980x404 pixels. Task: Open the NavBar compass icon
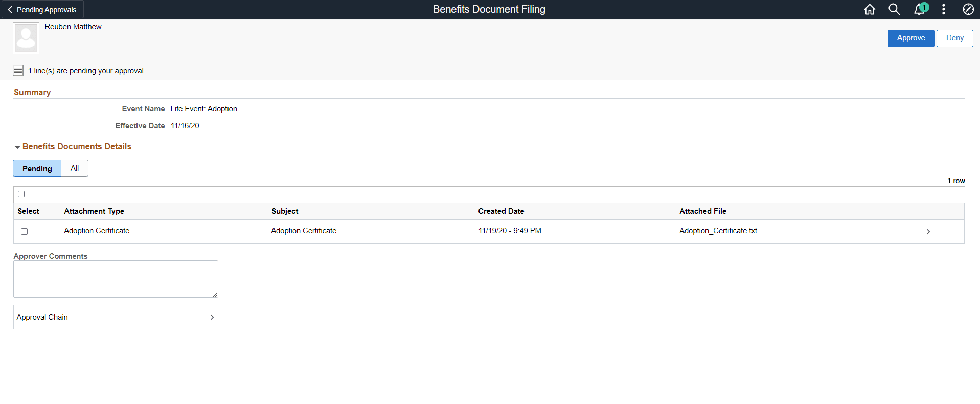tap(968, 9)
